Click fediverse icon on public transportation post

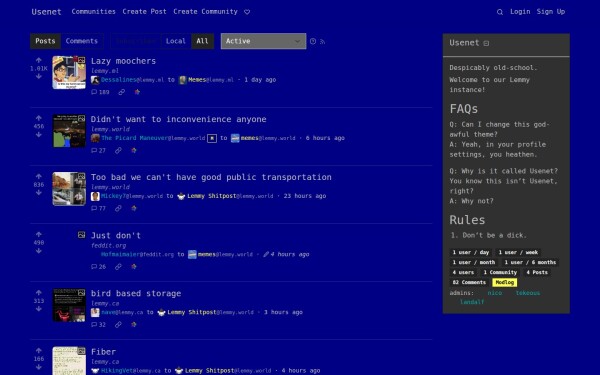(134, 209)
